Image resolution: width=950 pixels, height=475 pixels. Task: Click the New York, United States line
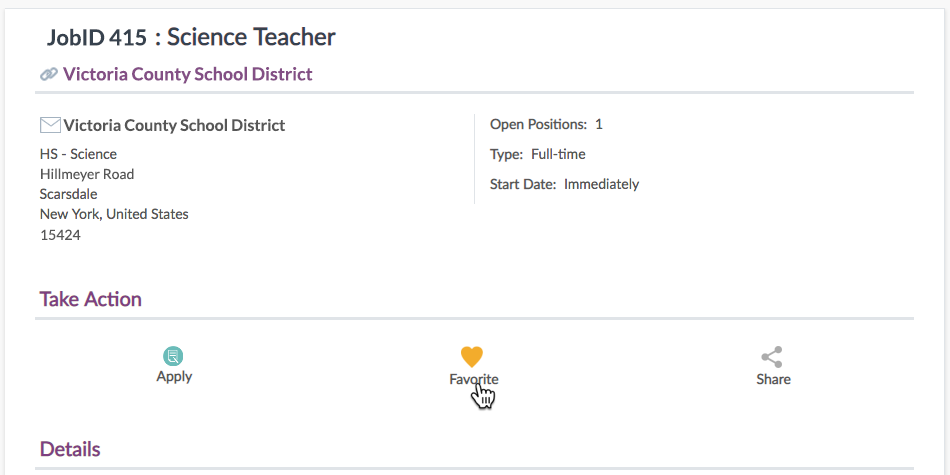pos(114,214)
